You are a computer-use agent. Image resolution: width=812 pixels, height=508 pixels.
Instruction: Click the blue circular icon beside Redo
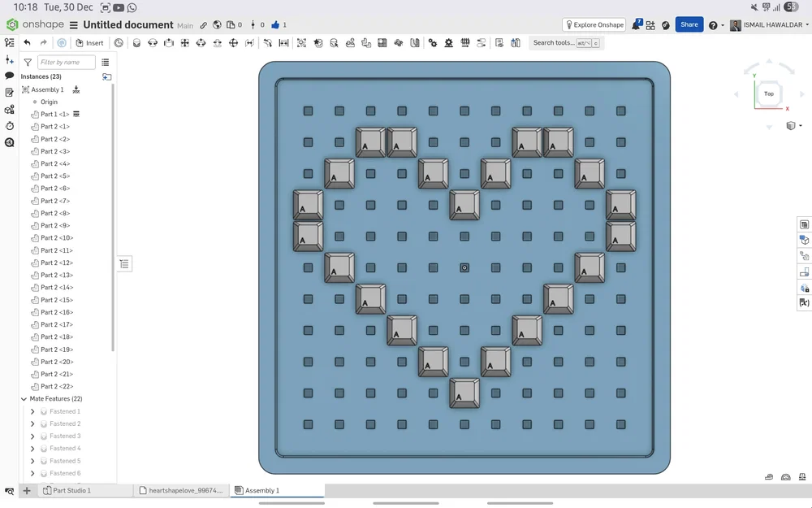coord(62,43)
